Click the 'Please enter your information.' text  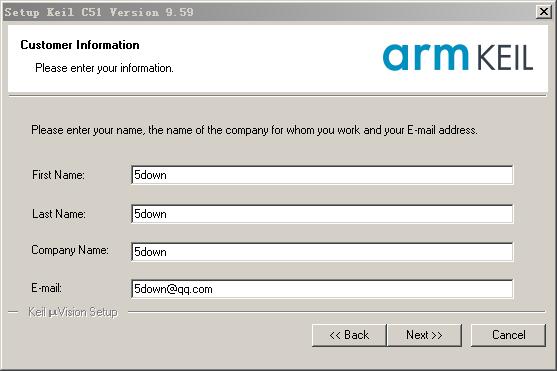104,68
